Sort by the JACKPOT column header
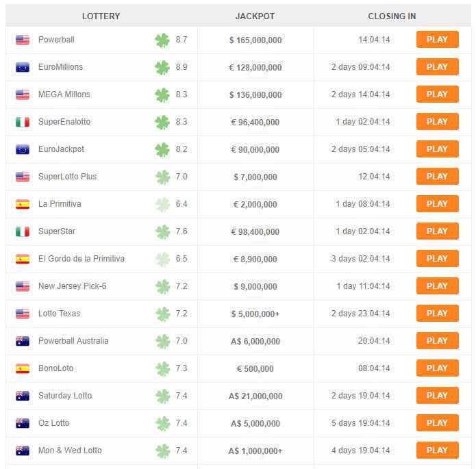 click(x=255, y=16)
